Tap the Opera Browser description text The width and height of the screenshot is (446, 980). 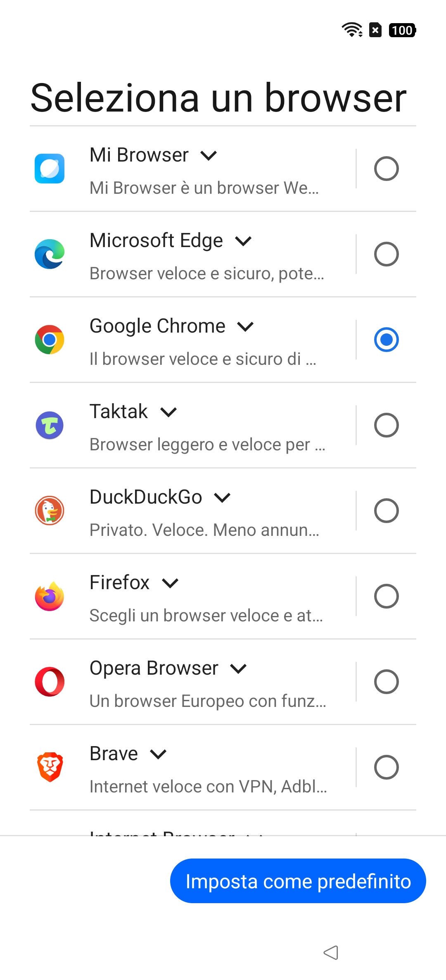click(208, 701)
